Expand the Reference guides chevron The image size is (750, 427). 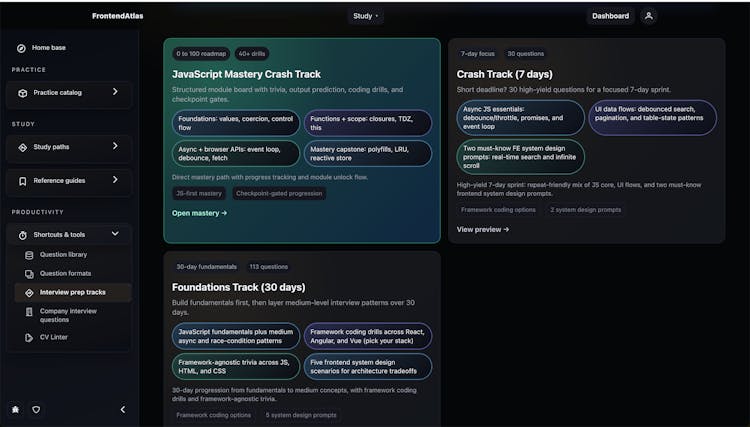click(115, 179)
